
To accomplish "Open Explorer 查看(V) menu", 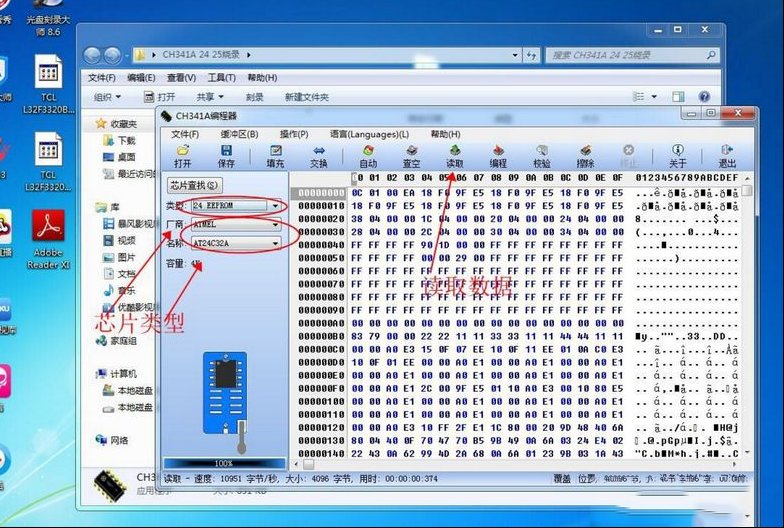I will click(181, 78).
